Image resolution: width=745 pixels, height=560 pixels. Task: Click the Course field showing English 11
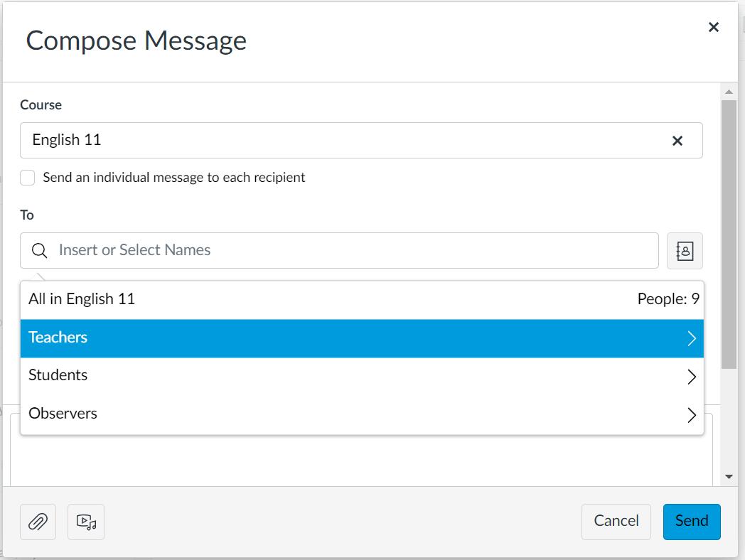341,140
